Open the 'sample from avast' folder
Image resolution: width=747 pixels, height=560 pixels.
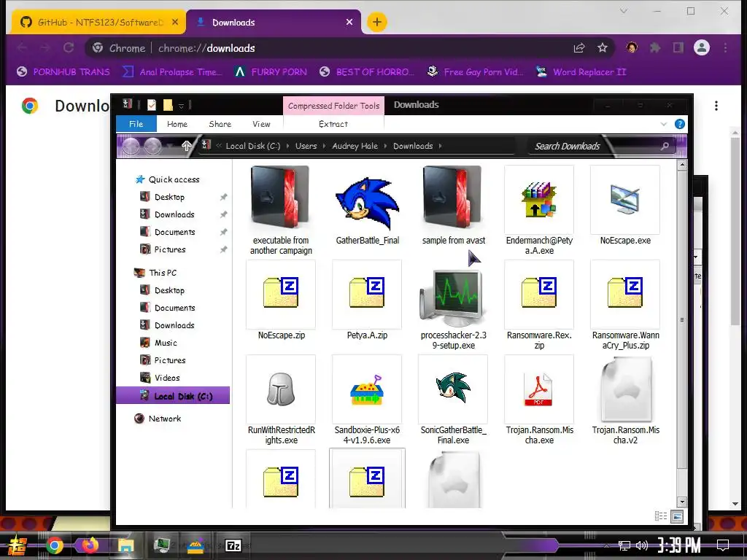tap(453, 206)
